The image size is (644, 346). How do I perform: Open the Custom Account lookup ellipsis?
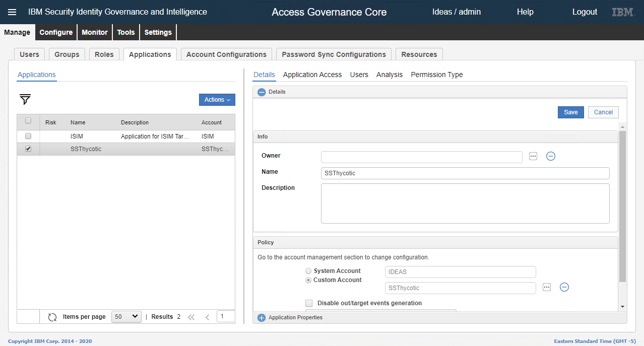[x=546, y=287]
